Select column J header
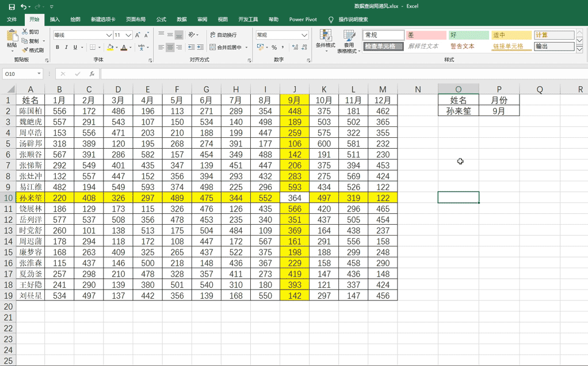Screen dimensions: 588x366 pyautogui.click(x=295, y=89)
